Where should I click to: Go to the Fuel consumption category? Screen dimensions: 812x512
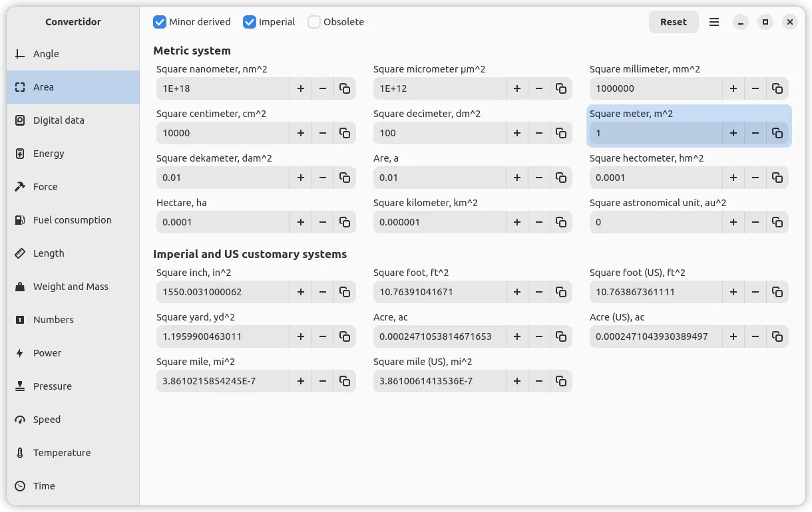[x=73, y=220]
